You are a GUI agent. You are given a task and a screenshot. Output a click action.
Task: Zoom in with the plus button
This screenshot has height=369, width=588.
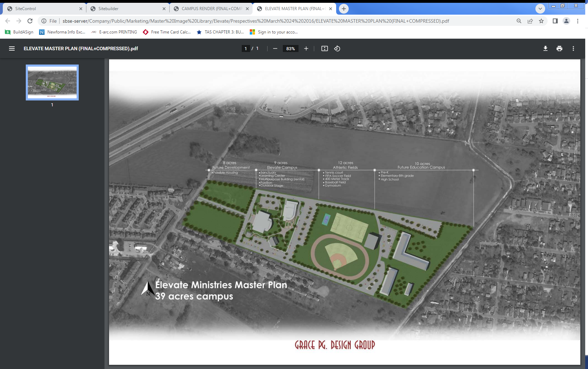pyautogui.click(x=306, y=48)
